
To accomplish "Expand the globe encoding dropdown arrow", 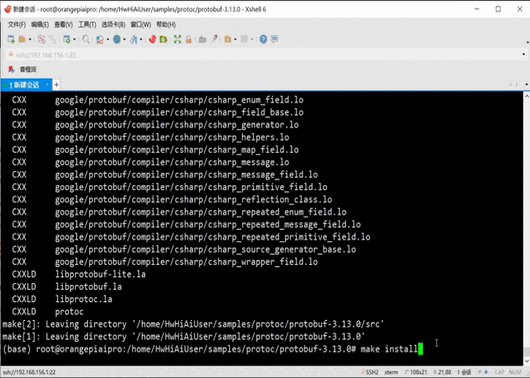I will click(x=124, y=40).
